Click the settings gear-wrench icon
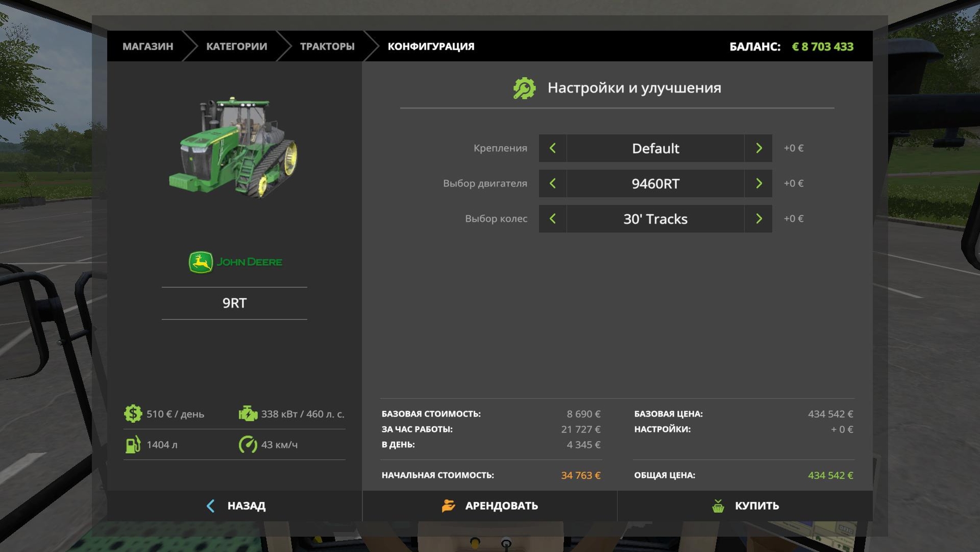Screen dimensions: 980x552 pos(524,88)
